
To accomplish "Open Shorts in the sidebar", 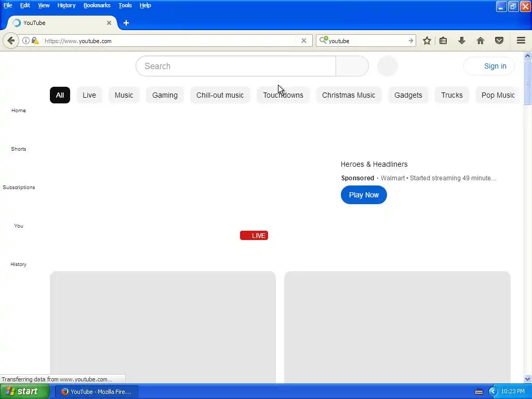I will [x=18, y=149].
